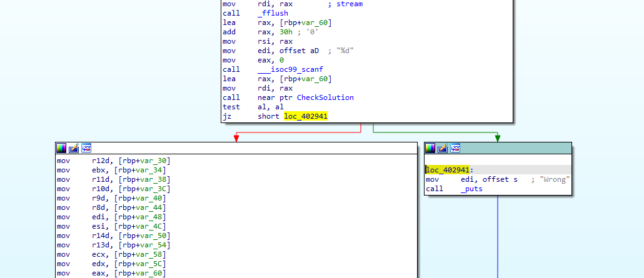
Task: Click the blue edge leaving the Wrong node
Action: [498, 237]
